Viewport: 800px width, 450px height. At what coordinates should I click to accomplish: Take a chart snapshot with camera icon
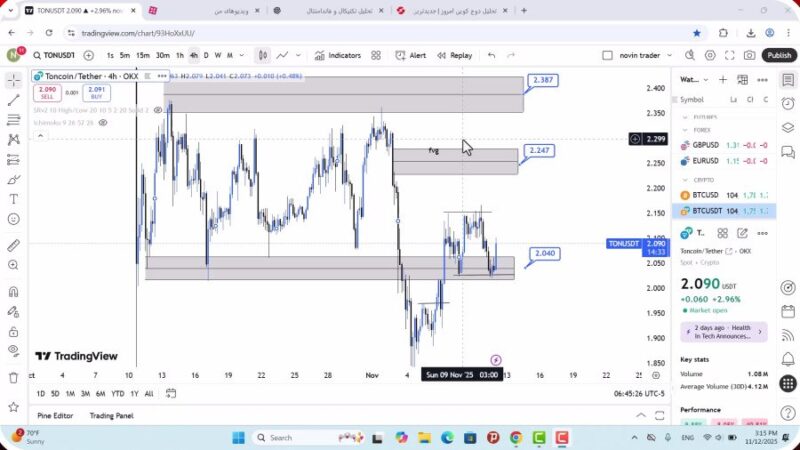pos(749,56)
